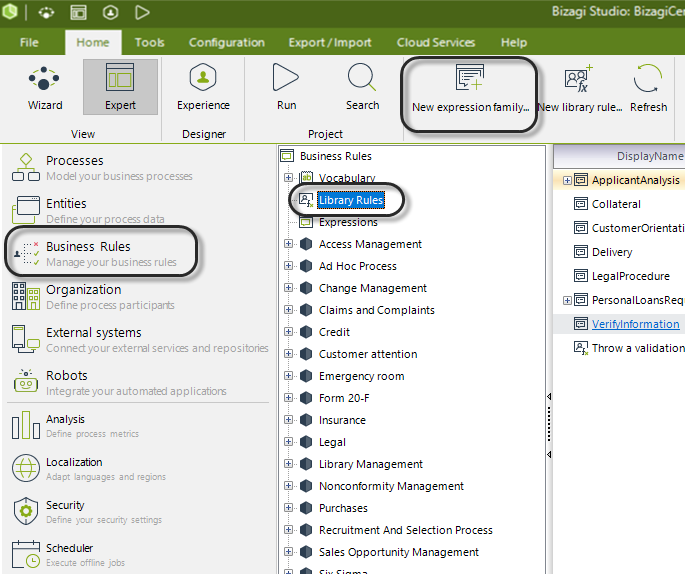Switch to the Export/Import tab

tap(330, 42)
